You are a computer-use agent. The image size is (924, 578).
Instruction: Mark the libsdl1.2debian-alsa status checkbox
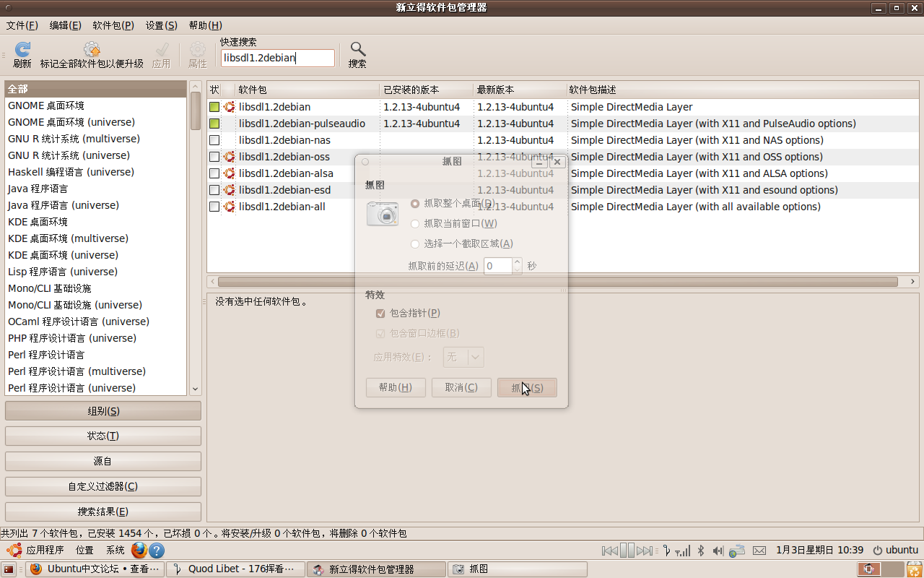[x=214, y=173]
